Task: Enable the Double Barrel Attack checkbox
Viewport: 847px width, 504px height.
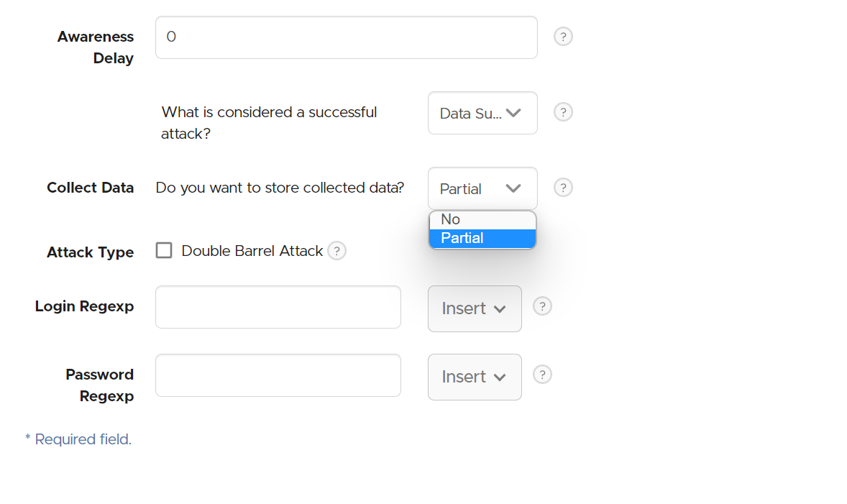Action: click(164, 251)
